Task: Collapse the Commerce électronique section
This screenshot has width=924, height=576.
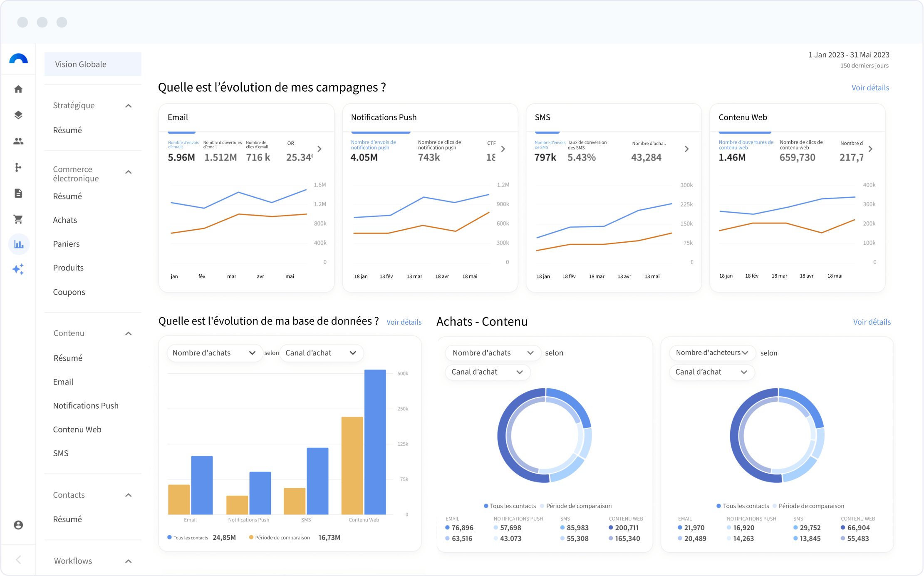Action: coord(129,172)
